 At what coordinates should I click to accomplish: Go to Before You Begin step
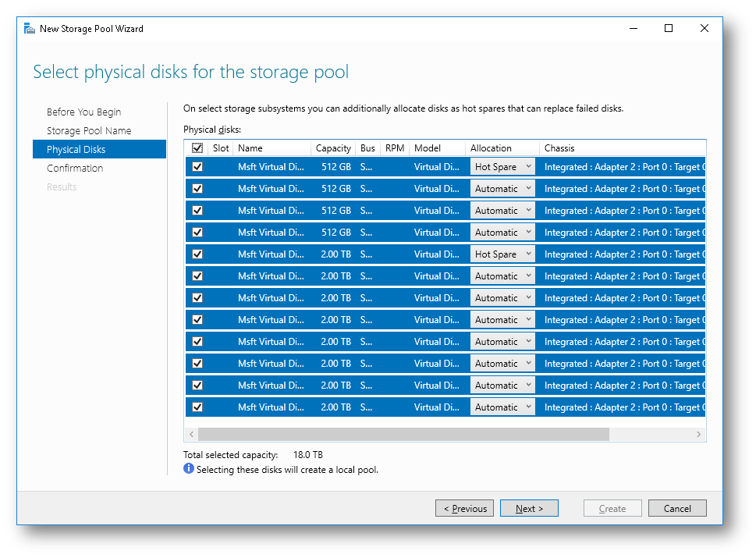(x=83, y=112)
